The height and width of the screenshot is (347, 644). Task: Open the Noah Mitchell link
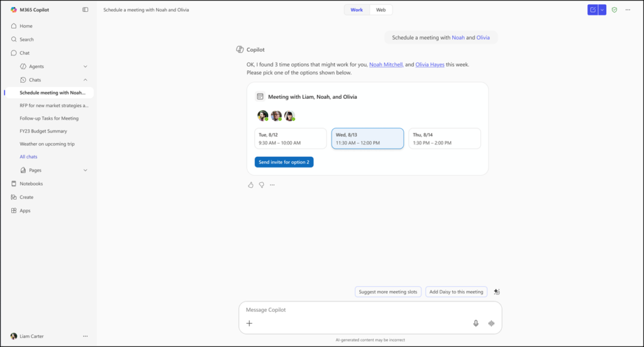pyautogui.click(x=386, y=64)
